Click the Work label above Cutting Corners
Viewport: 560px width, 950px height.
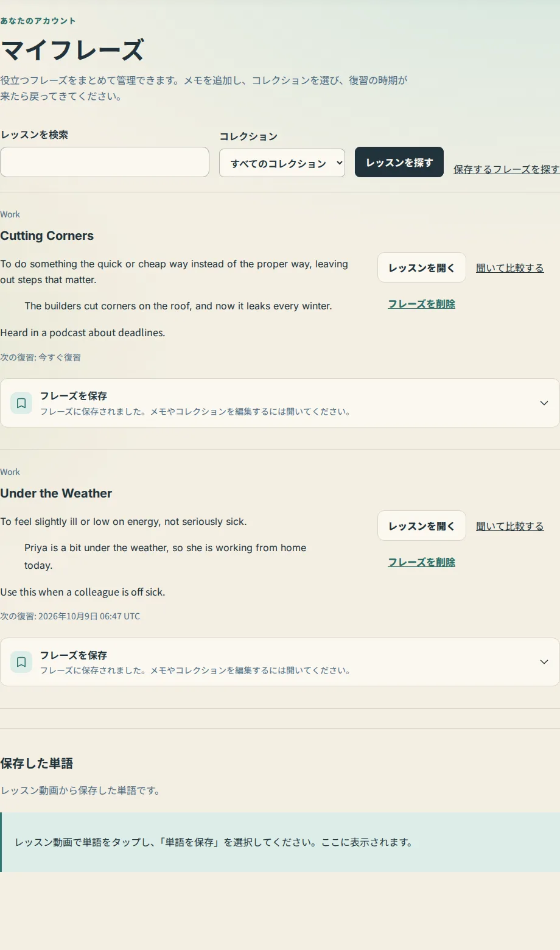point(10,214)
